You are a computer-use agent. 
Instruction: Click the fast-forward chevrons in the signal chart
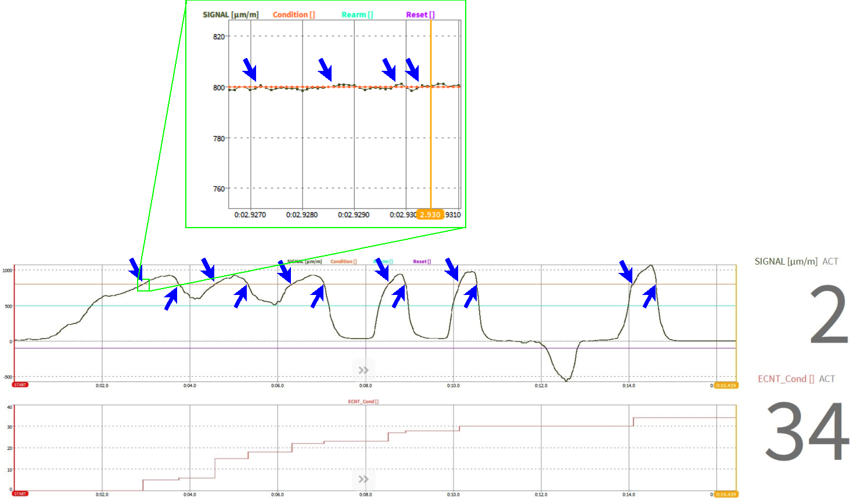(363, 370)
